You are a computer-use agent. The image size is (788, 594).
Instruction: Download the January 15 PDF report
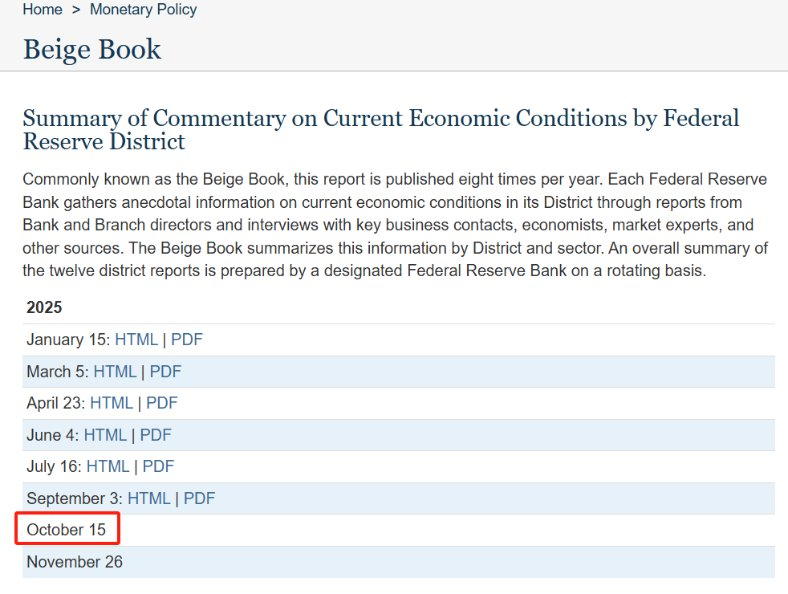(x=187, y=339)
